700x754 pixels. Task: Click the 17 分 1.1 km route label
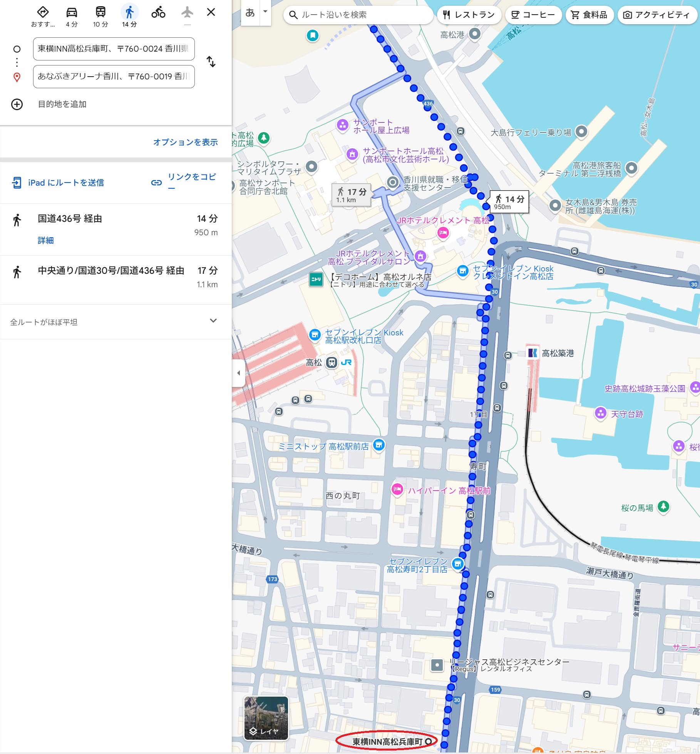point(351,195)
